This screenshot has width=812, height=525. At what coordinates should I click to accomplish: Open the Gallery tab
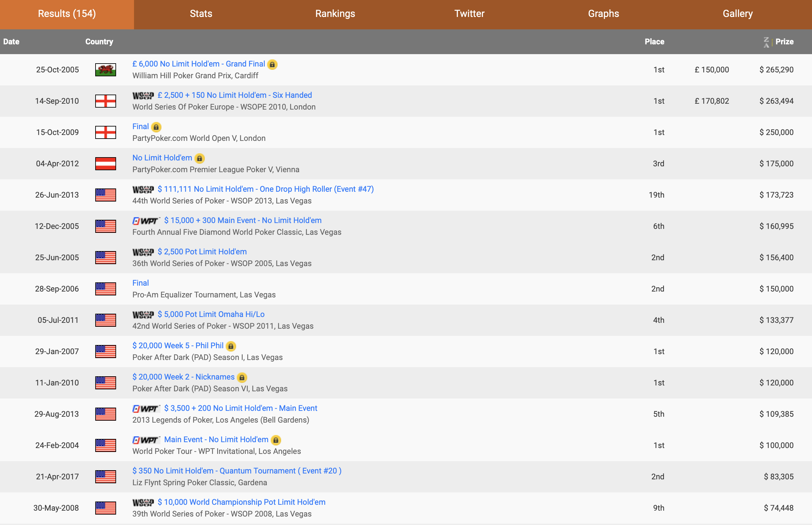point(738,14)
